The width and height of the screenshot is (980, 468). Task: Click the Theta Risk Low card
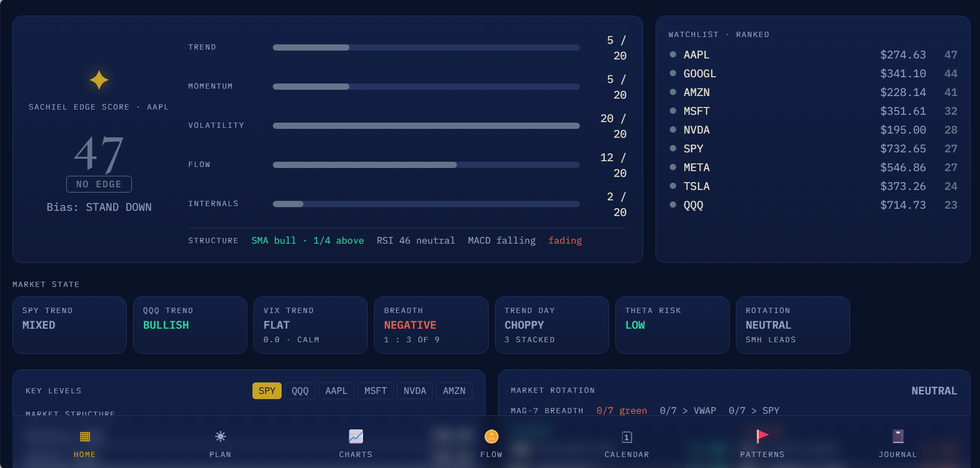[672, 325]
